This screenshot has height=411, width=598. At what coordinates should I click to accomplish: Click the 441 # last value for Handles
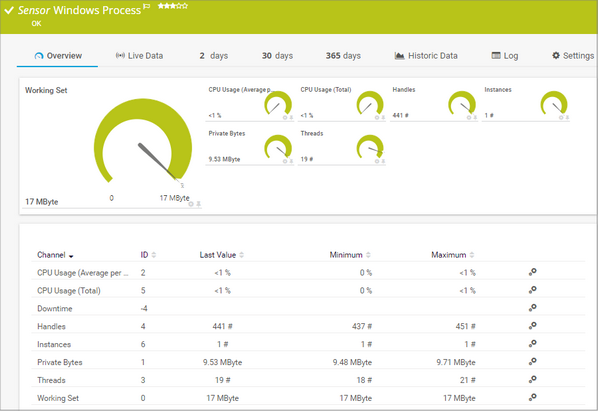pos(222,326)
